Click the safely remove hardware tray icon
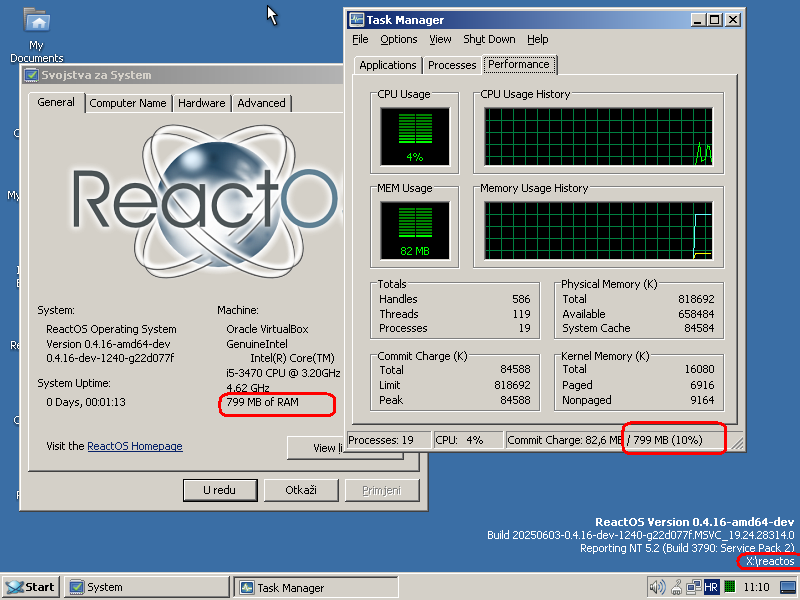 coord(677,587)
